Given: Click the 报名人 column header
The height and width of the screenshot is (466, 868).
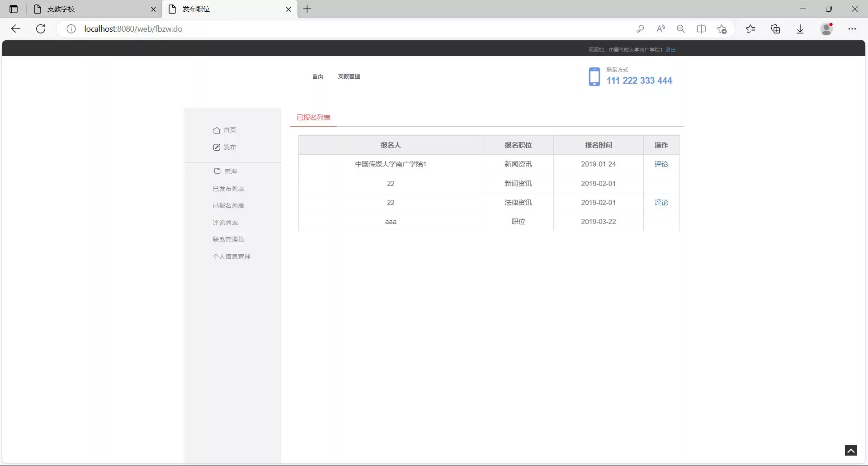Looking at the screenshot, I should point(391,145).
